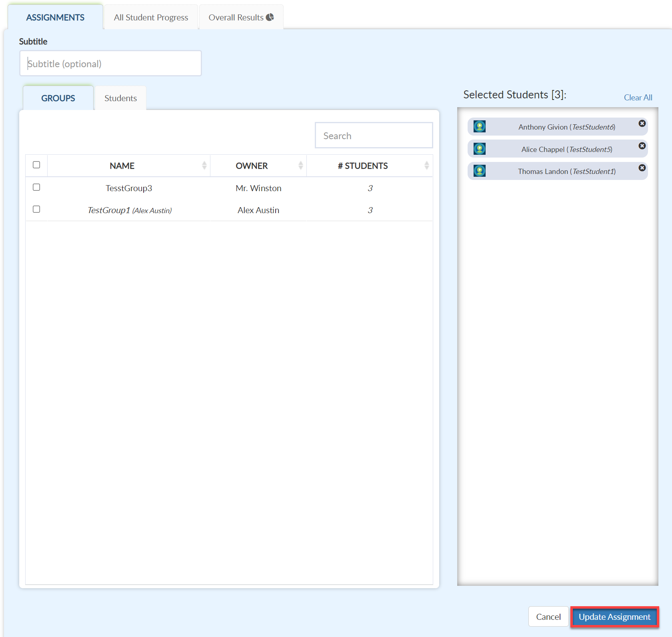Click the group Search box
The width and height of the screenshot is (672, 637).
374,136
